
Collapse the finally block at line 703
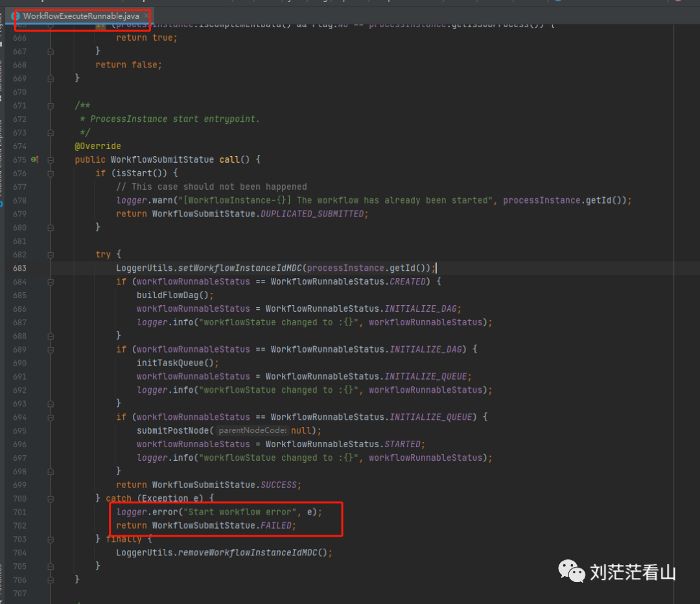point(51,540)
